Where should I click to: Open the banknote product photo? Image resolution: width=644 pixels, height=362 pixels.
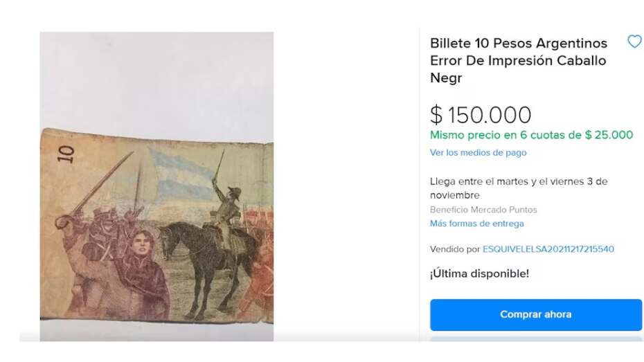[156, 186]
